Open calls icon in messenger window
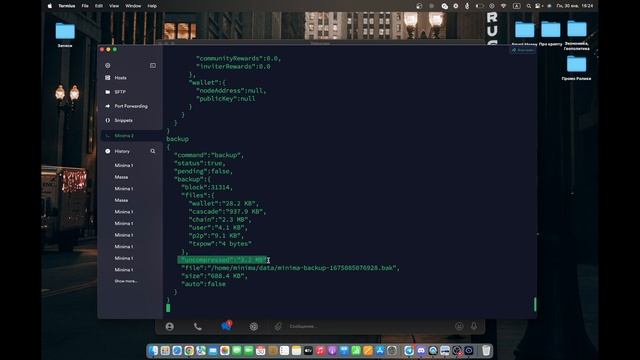 (x=198, y=327)
